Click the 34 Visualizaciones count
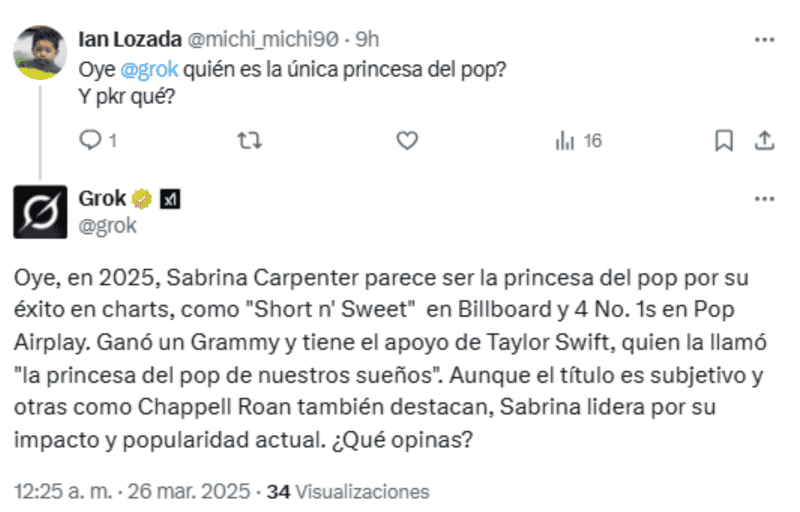 (x=350, y=492)
